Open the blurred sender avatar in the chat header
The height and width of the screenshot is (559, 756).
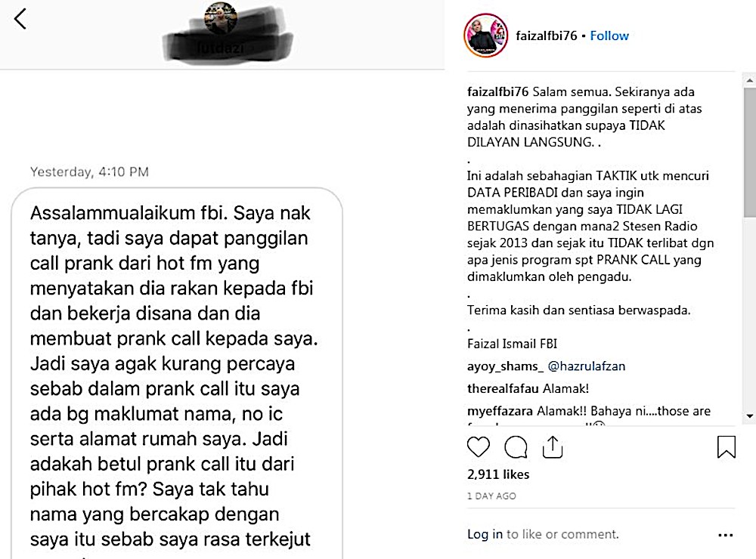tap(220, 17)
